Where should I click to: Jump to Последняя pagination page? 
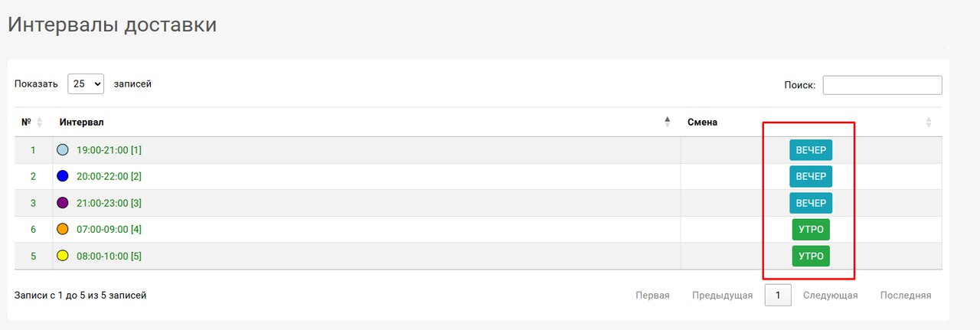[x=906, y=296]
